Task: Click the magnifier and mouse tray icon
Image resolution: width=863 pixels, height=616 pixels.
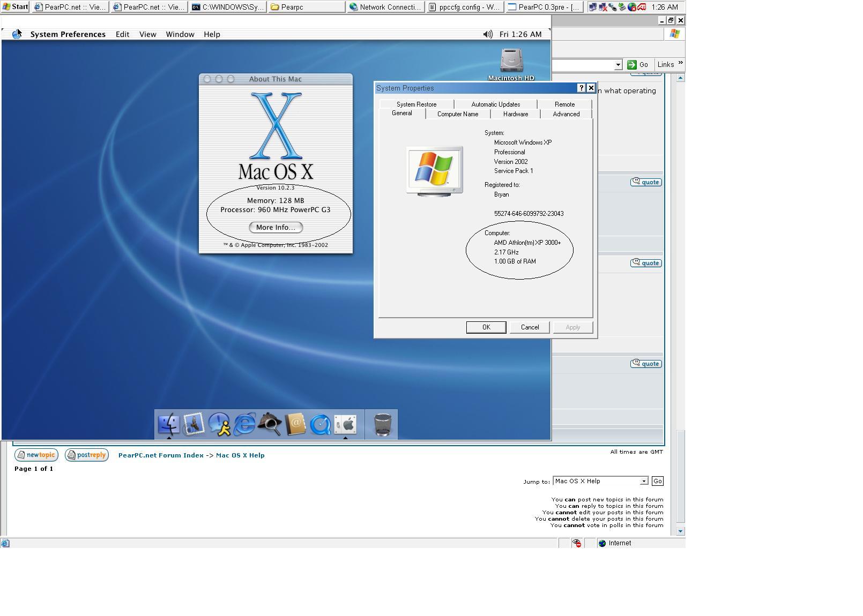Action: 612,7
